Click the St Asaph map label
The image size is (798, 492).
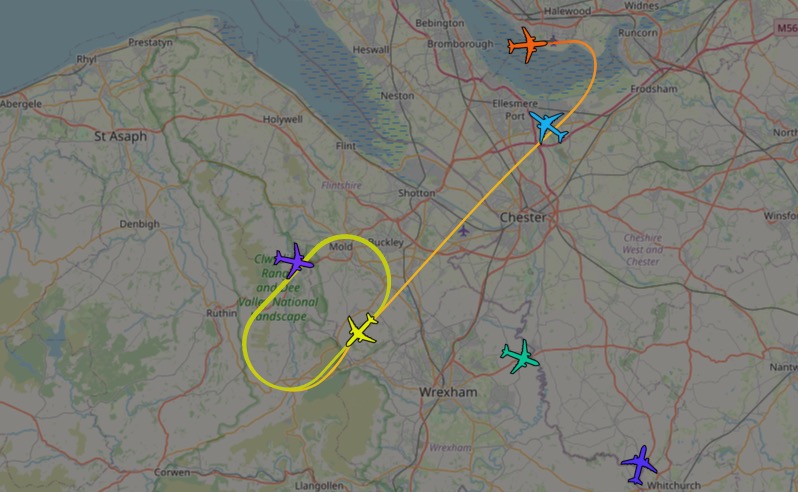point(121,136)
